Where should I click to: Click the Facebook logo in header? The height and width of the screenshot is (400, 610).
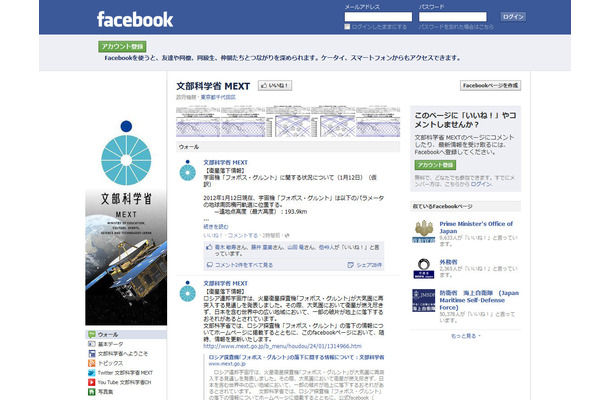(135, 19)
